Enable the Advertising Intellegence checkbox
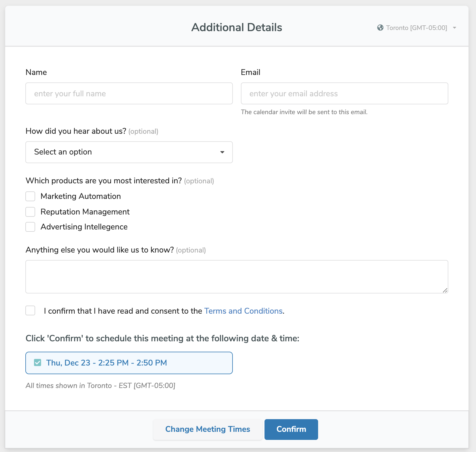 30,227
